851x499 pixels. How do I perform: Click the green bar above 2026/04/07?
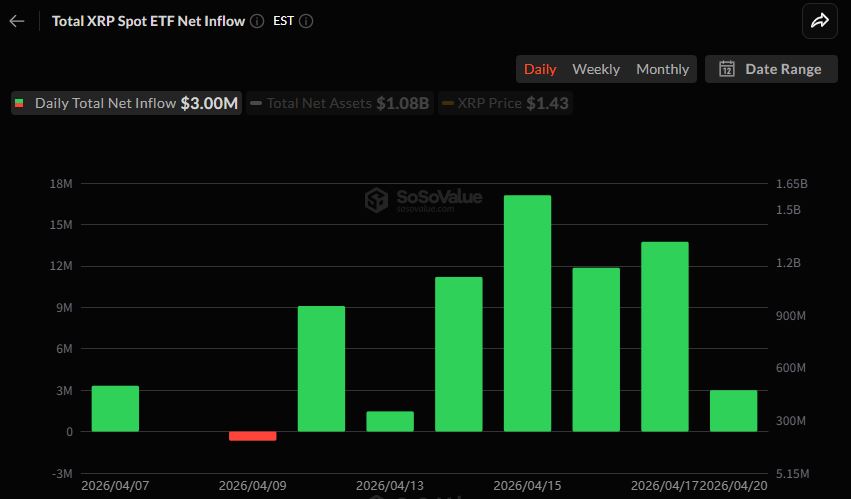tap(115, 408)
